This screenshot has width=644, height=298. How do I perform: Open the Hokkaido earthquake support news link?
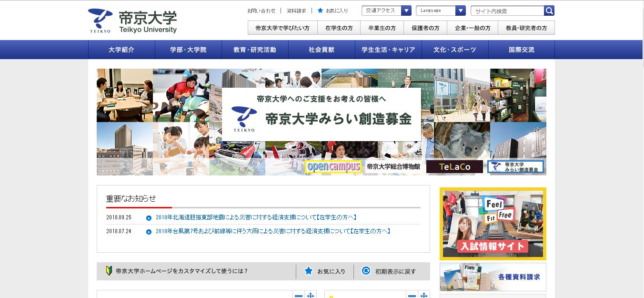(x=256, y=217)
